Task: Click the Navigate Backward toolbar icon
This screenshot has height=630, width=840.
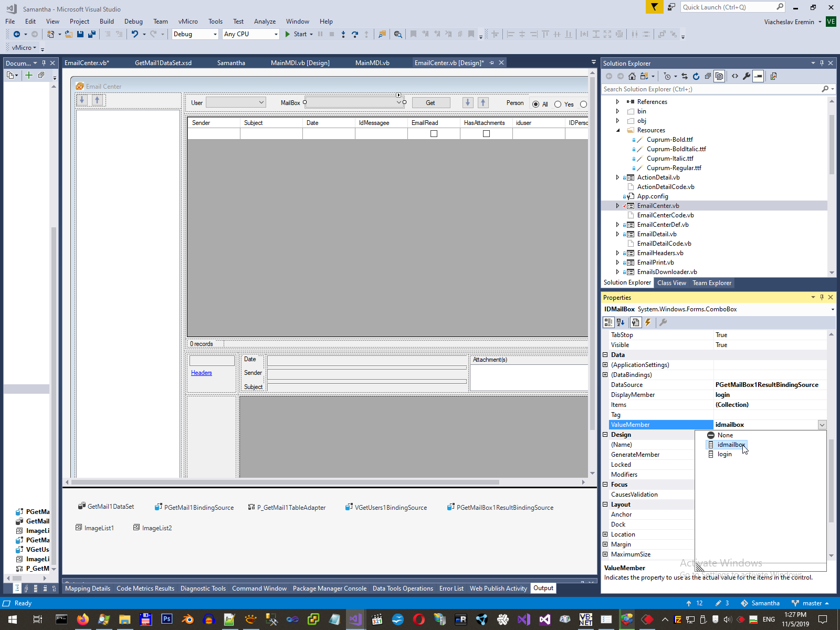Action: pos(17,34)
